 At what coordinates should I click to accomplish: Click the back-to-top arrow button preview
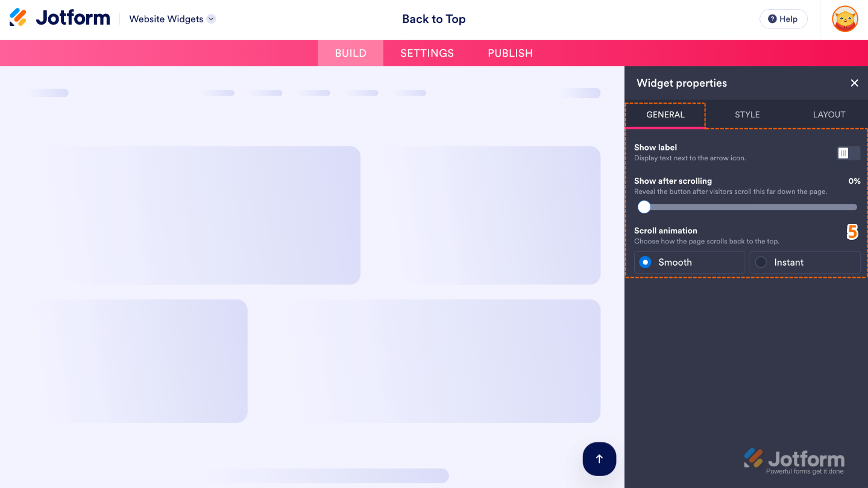[x=599, y=459]
